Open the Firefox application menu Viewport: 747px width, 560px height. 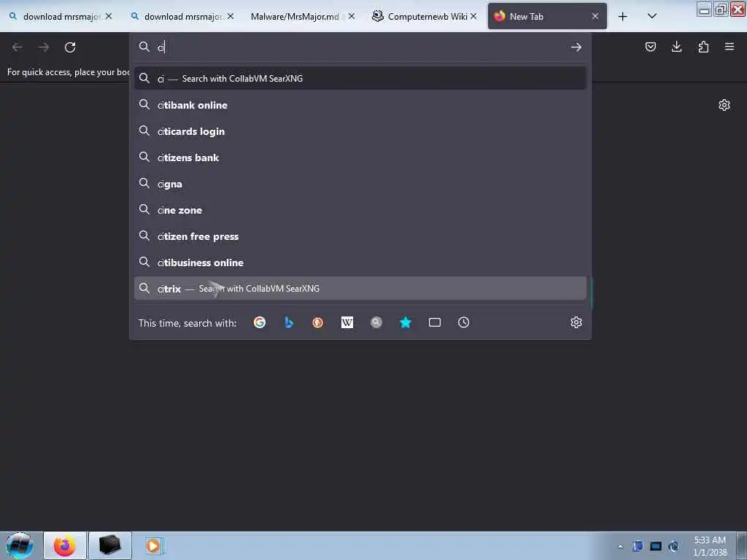point(729,47)
